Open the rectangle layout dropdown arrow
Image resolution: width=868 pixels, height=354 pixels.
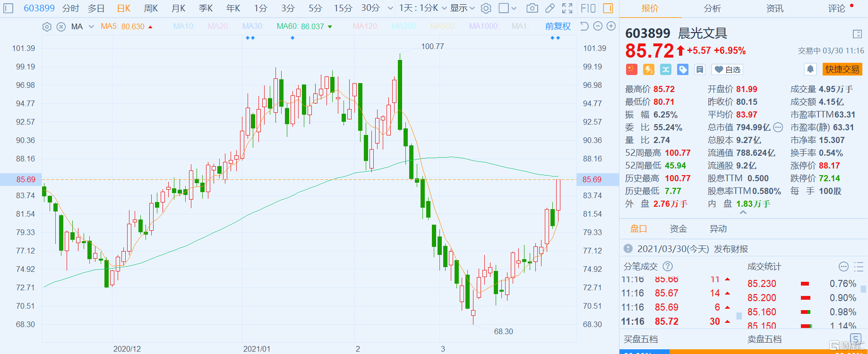(x=514, y=8)
